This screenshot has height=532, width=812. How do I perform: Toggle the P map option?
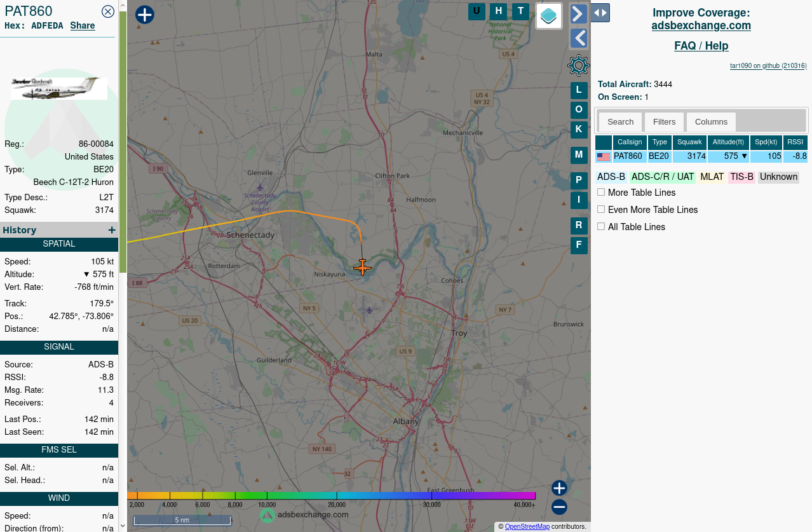pyautogui.click(x=579, y=181)
